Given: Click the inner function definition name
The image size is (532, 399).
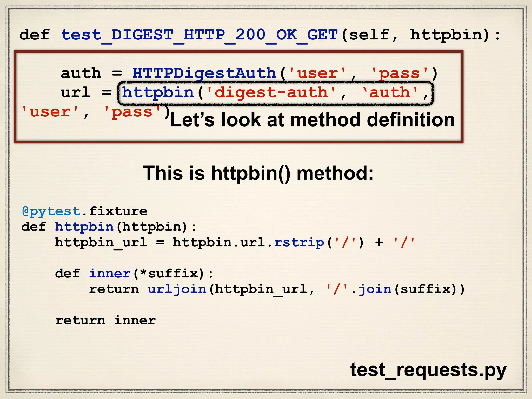Looking at the screenshot, I should point(110,274).
